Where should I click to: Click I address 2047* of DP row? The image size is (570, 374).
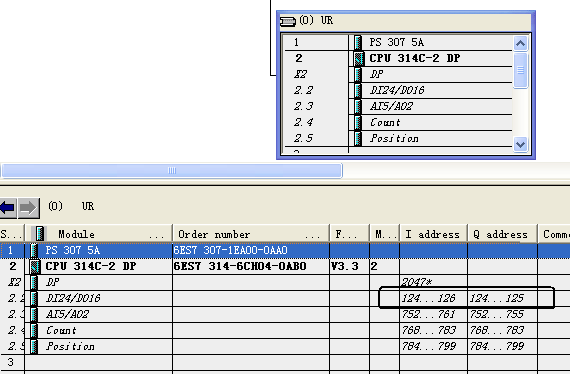[417, 282]
